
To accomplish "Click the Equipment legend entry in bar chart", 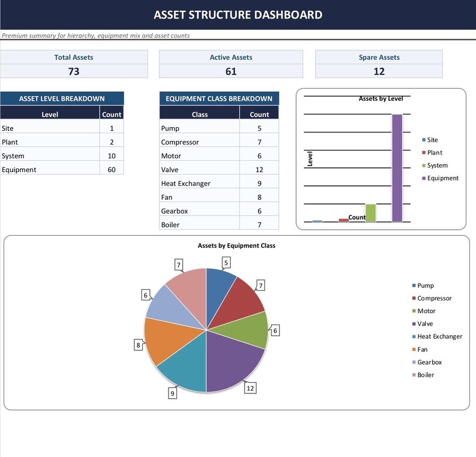I will click(440, 178).
